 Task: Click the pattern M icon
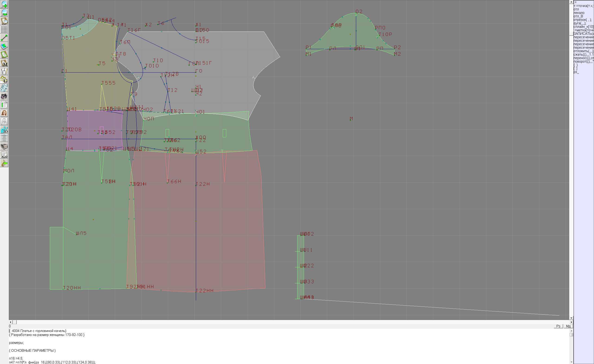[4, 63]
